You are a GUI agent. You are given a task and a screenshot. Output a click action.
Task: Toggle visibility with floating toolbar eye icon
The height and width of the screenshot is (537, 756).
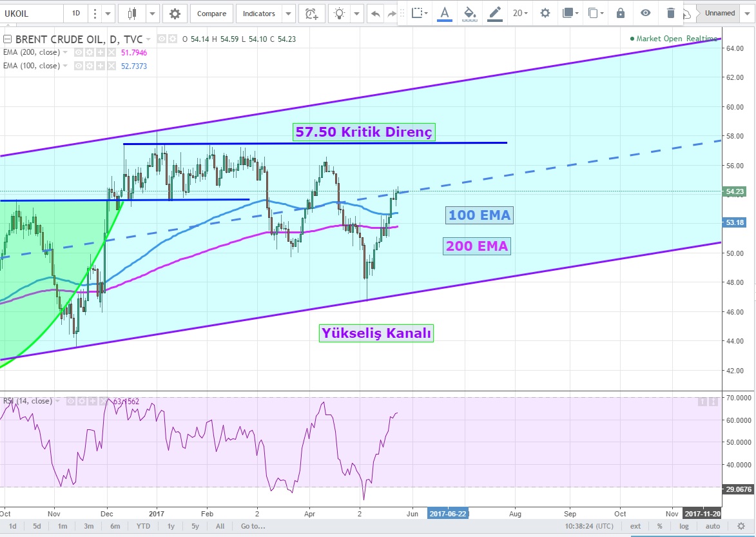[646, 13]
